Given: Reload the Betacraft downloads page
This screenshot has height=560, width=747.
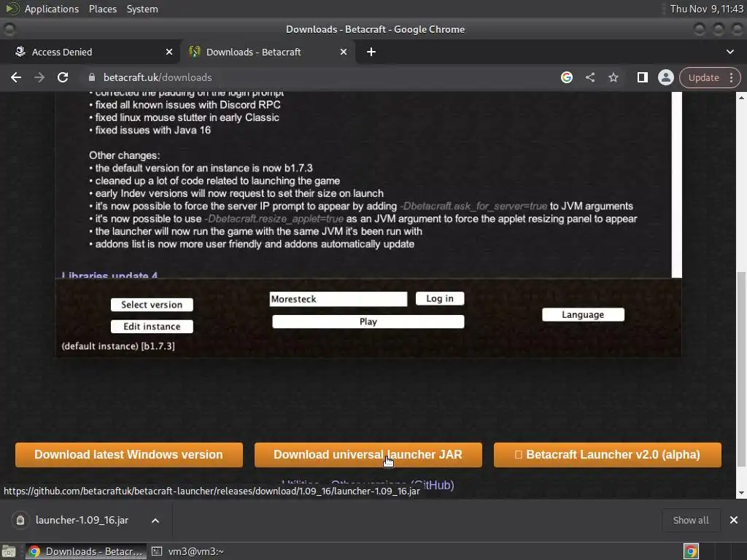Looking at the screenshot, I should pos(63,77).
